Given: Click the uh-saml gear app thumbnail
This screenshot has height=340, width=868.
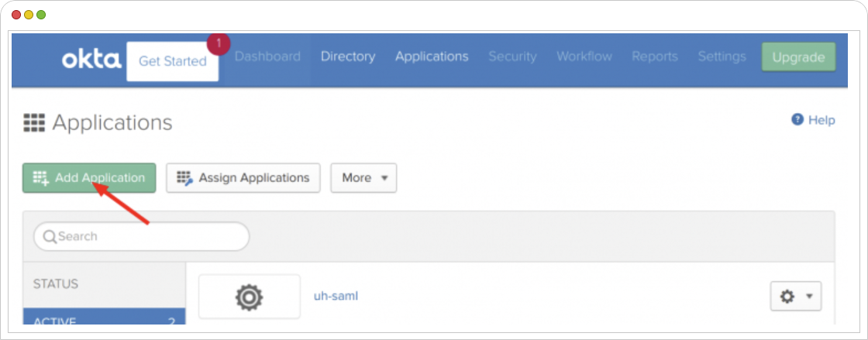Looking at the screenshot, I should pyautogui.click(x=249, y=297).
